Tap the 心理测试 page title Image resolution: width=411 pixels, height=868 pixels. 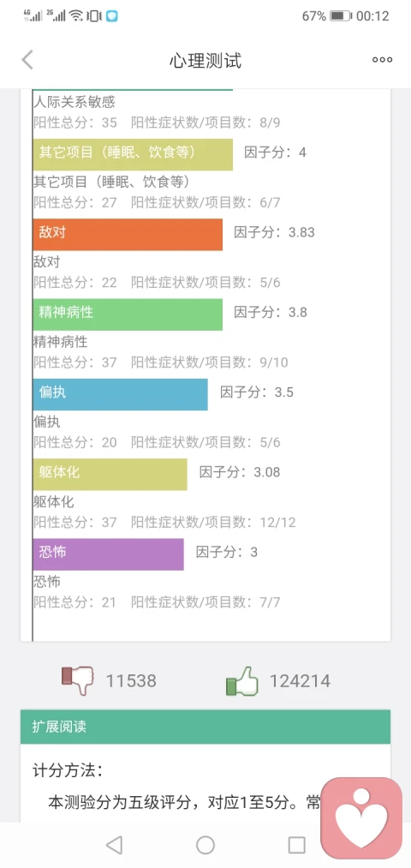coord(205,60)
